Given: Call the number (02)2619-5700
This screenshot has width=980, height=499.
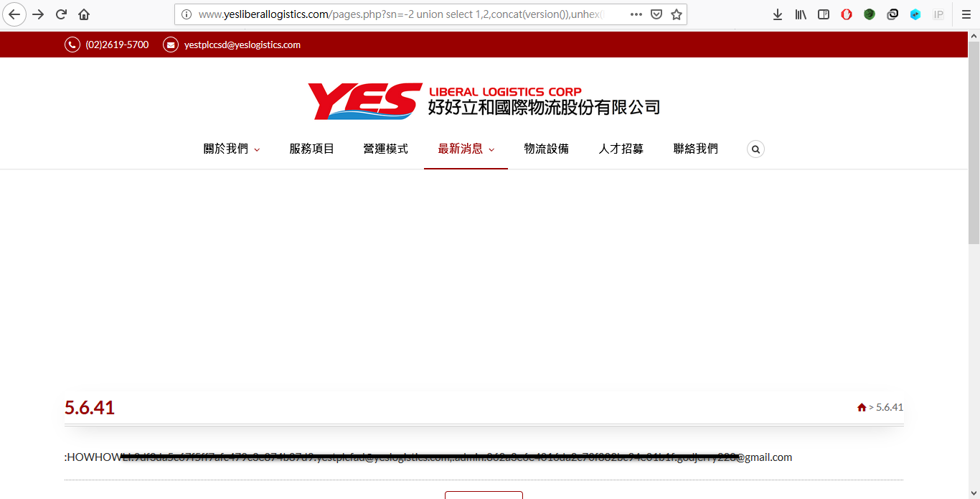Looking at the screenshot, I should tap(117, 45).
